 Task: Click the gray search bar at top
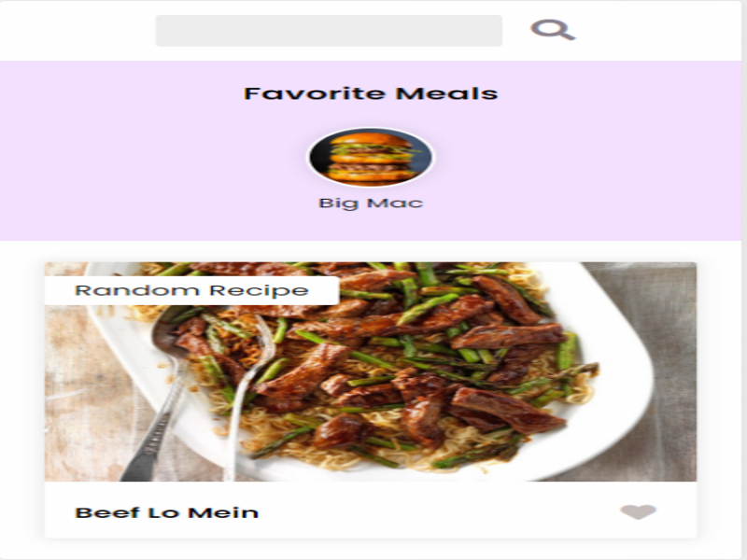pos(329,31)
